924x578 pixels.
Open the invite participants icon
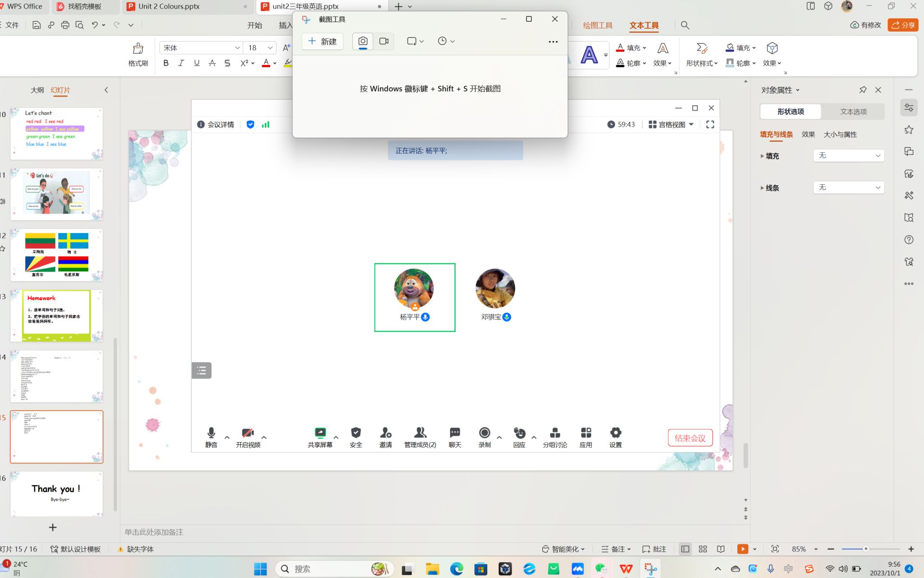385,433
